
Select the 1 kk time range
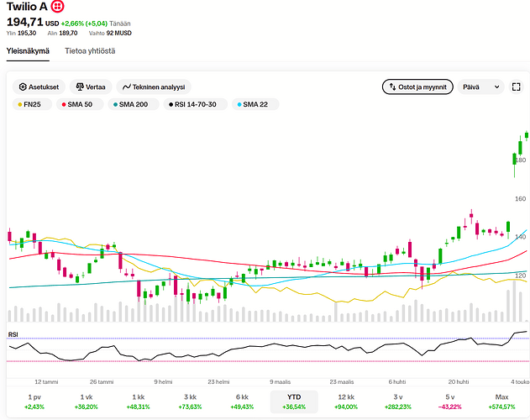tap(139, 402)
